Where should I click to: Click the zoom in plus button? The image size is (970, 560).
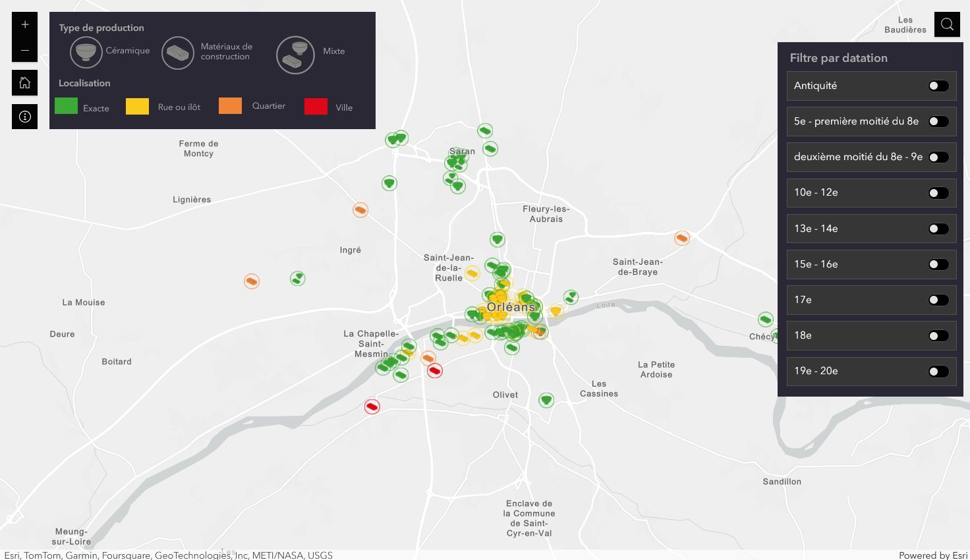click(x=24, y=25)
